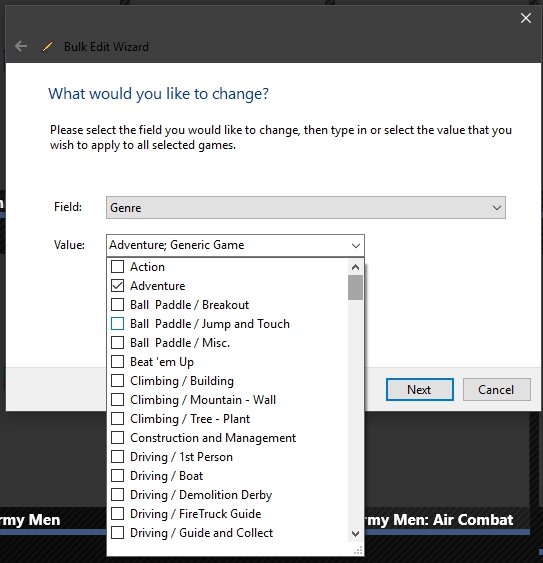Select Construction and Management from list

(213, 438)
